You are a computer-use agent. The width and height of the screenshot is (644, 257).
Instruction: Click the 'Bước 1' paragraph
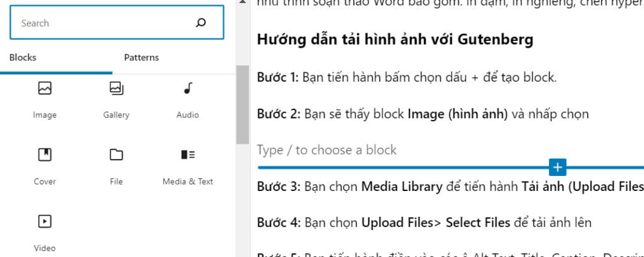[x=407, y=77]
